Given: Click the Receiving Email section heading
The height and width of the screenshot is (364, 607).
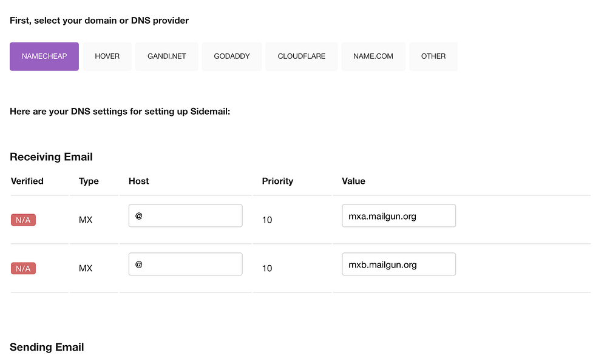Looking at the screenshot, I should 51,157.
